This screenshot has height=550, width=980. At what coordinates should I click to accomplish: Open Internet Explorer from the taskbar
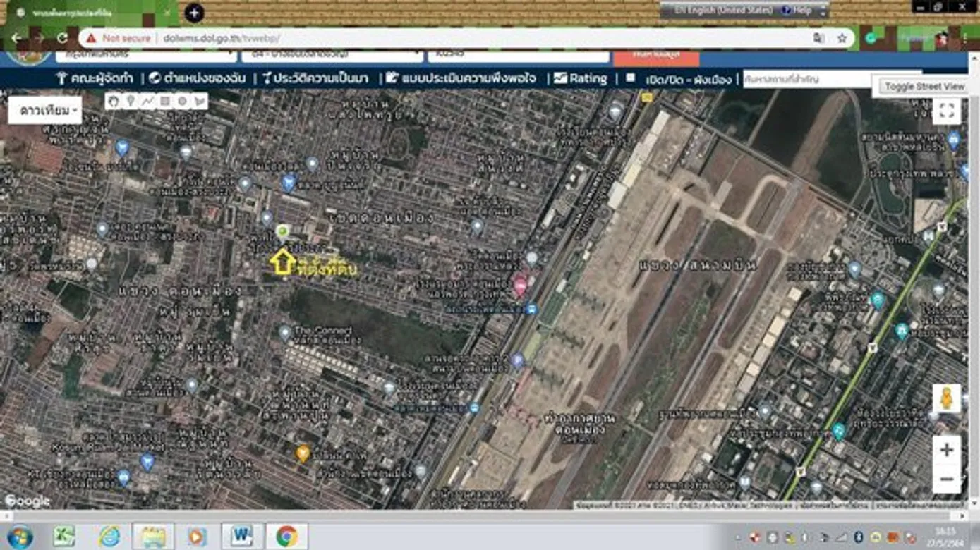click(x=109, y=537)
